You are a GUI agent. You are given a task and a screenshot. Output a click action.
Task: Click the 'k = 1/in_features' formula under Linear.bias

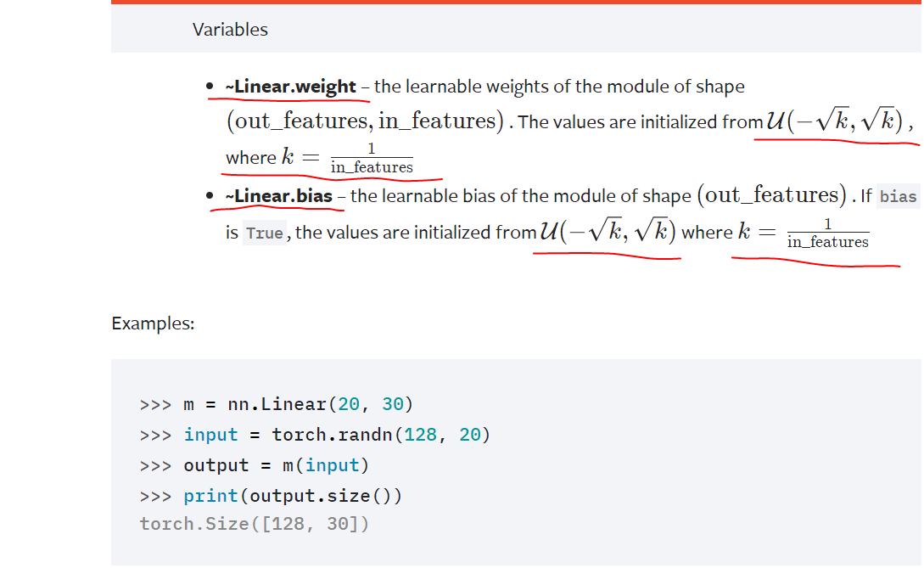tap(804, 233)
